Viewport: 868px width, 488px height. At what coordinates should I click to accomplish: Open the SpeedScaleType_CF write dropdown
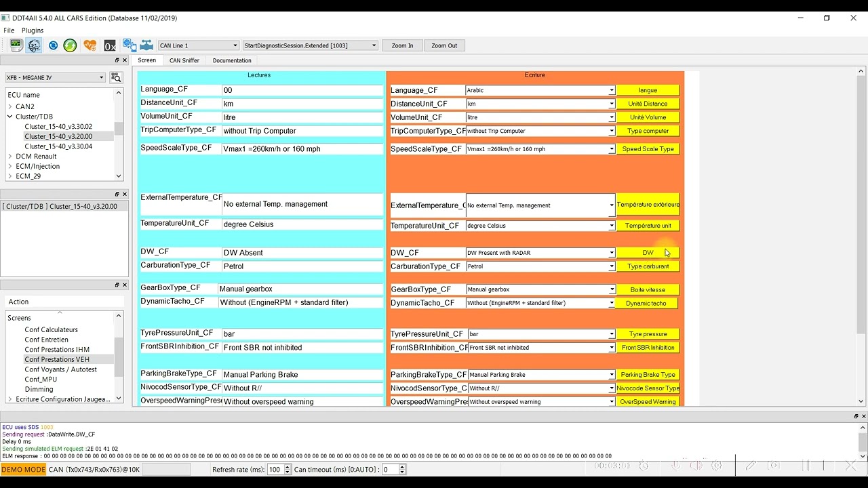point(540,149)
